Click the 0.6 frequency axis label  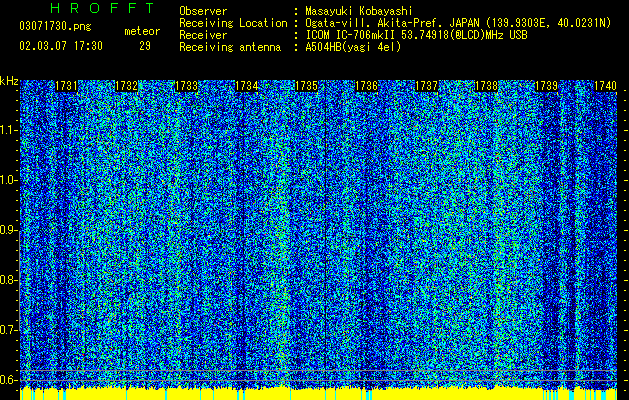pos(8,380)
